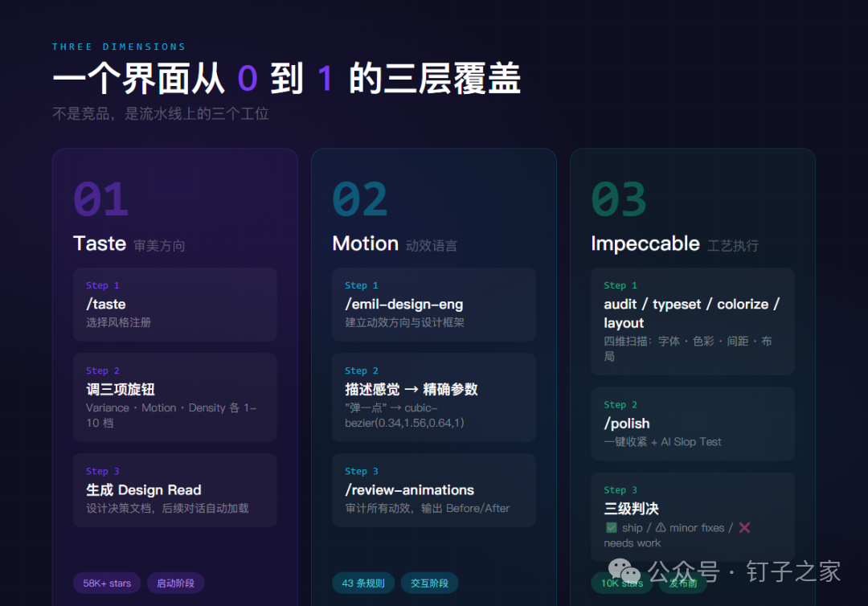Click the large '03' number
Screen dimensions: 868x606
[x=619, y=199]
